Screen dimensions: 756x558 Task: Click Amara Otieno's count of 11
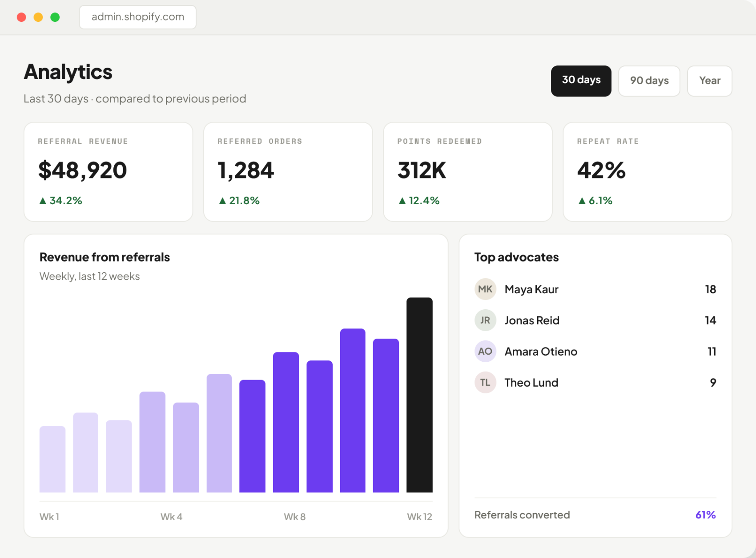pos(712,352)
